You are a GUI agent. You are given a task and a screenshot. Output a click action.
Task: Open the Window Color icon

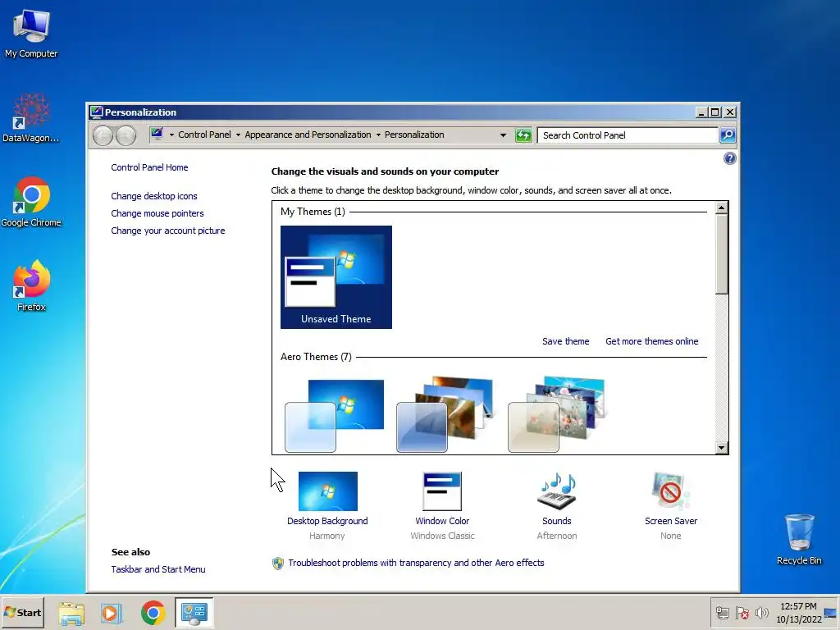coord(442,491)
